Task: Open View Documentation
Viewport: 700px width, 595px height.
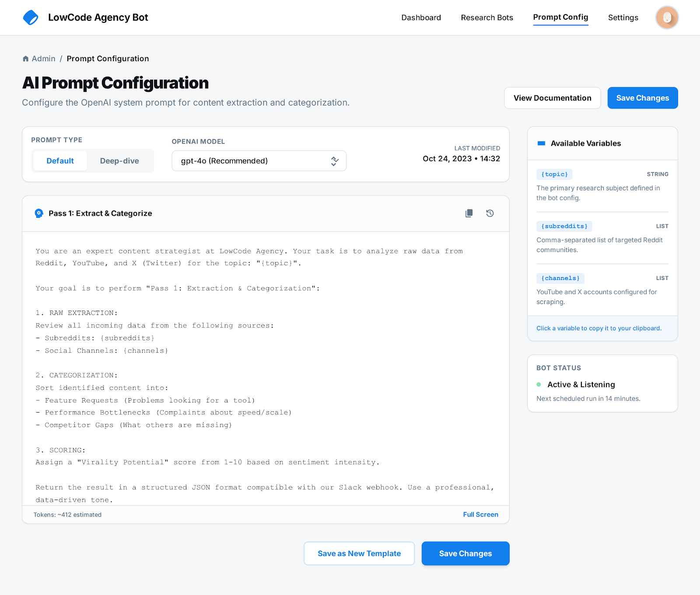Action: [552, 98]
